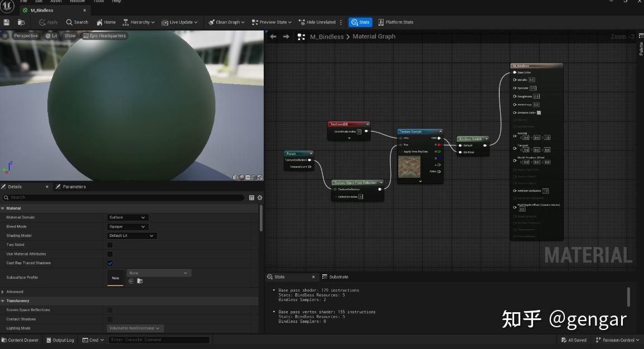Open the Lit view mode menu
The height and width of the screenshot is (349, 644).
pyautogui.click(x=51, y=36)
